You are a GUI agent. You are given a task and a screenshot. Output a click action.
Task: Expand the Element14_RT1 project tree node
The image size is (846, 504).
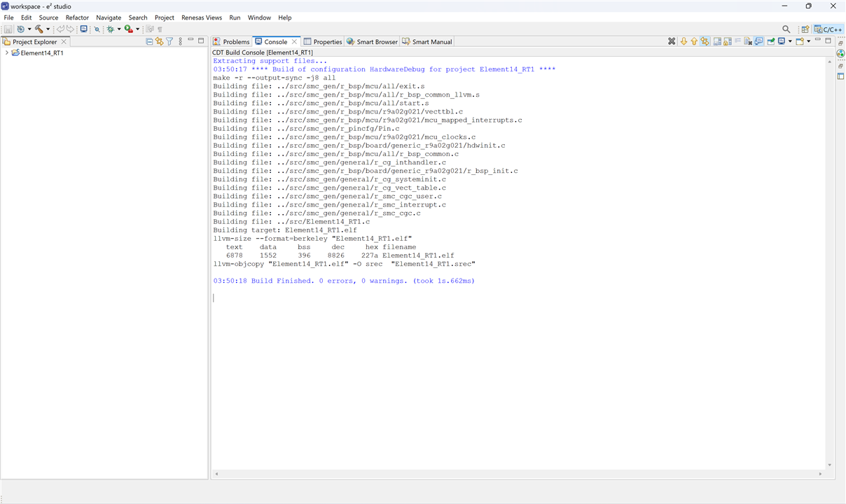6,53
